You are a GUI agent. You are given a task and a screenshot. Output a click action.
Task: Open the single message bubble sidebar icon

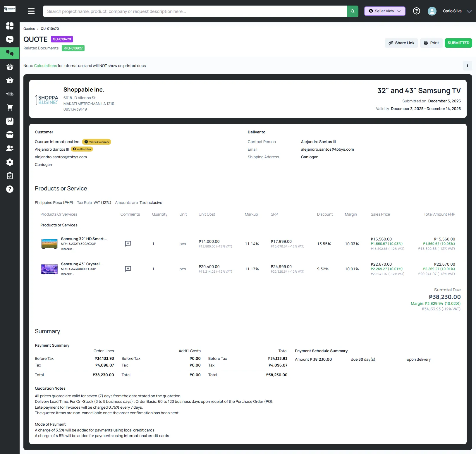pos(10,39)
